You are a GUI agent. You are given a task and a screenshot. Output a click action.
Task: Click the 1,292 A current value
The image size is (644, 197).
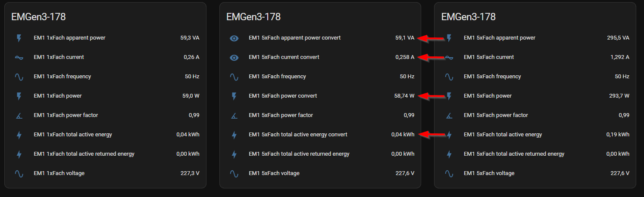tap(619, 57)
